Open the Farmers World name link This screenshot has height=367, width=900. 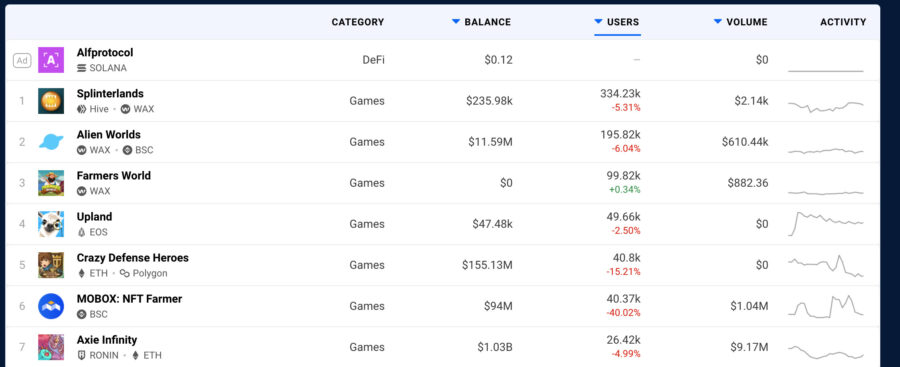(x=114, y=176)
